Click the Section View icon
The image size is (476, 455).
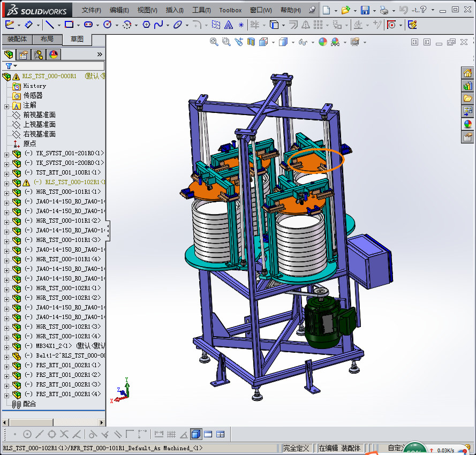pyautogui.click(x=251, y=42)
